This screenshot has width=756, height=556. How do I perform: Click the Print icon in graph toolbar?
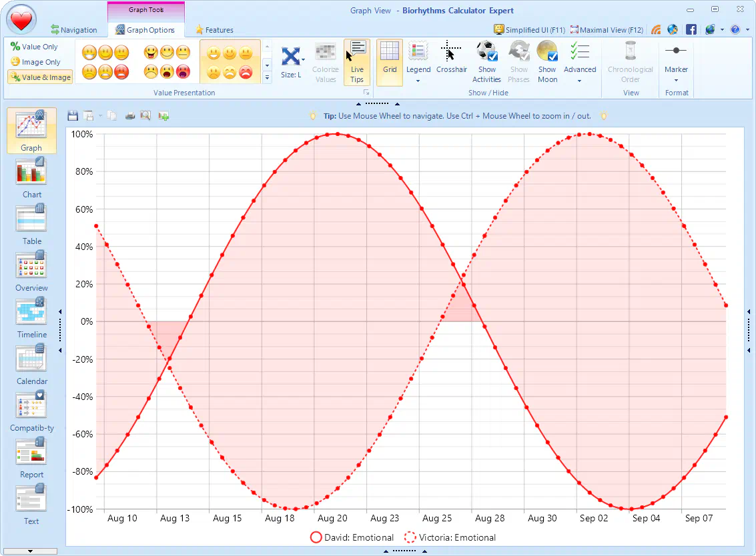(x=129, y=115)
